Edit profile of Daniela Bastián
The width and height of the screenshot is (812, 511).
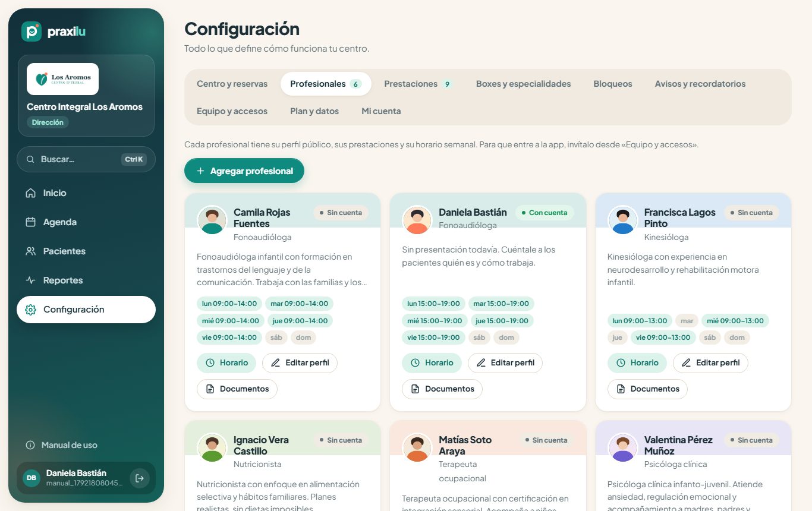(x=505, y=362)
